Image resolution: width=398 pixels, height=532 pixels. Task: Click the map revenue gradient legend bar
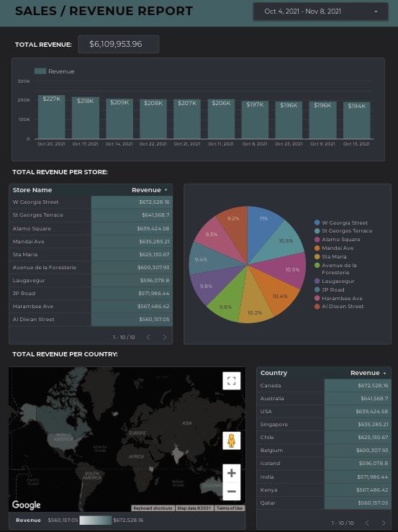point(95,520)
